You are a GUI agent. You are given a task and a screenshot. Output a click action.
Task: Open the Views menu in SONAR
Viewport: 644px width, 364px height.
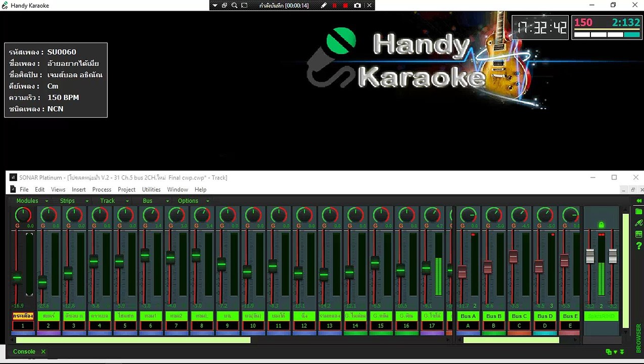tap(58, 190)
